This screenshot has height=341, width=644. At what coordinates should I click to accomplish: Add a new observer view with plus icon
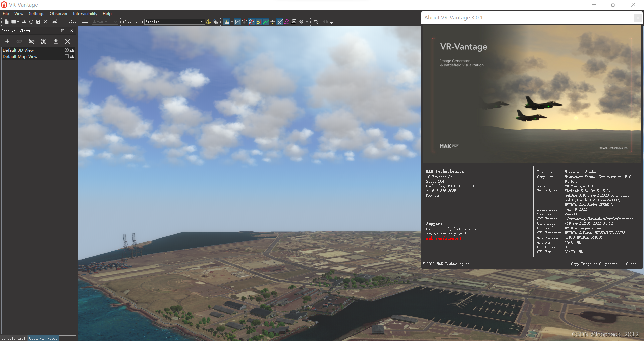(x=7, y=41)
